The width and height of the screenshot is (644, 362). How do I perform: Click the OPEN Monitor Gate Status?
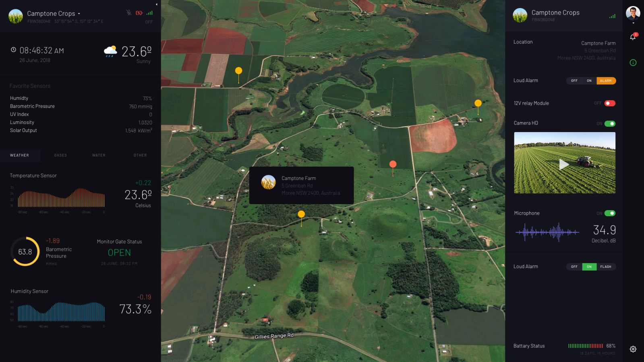click(x=119, y=252)
